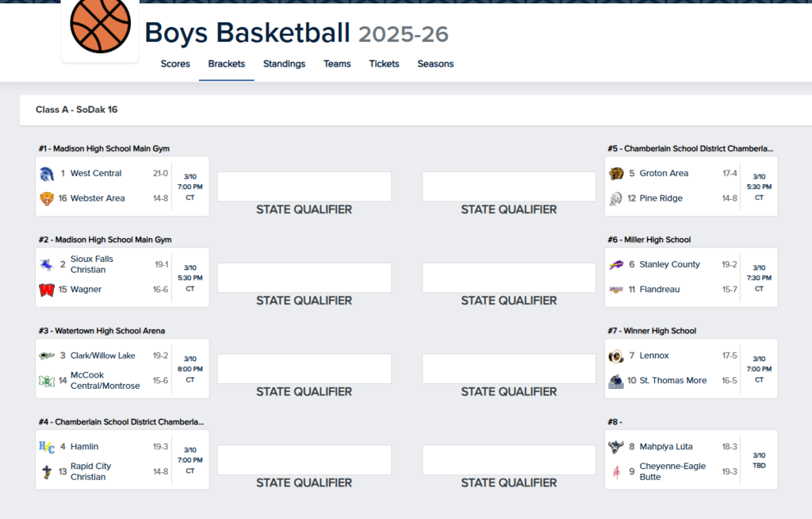Viewport: 812px width, 519px height.
Task: Open Clark/Willow Lake team page
Action: (x=103, y=356)
